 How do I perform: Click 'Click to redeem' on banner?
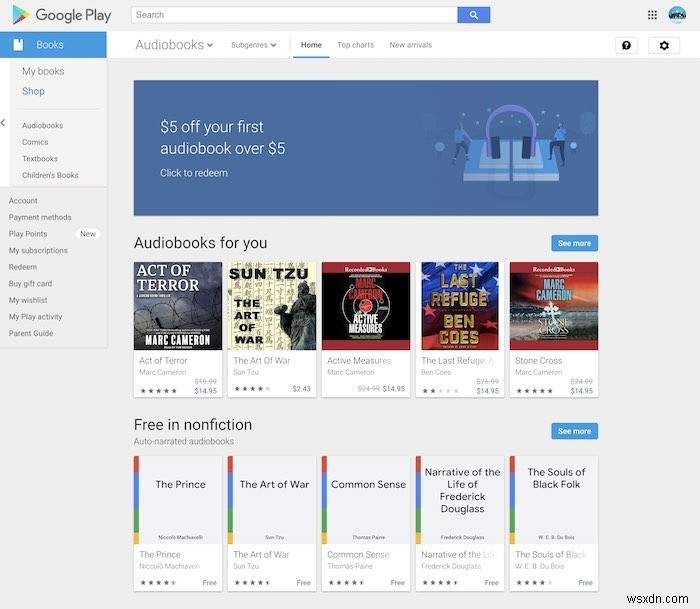pos(194,173)
